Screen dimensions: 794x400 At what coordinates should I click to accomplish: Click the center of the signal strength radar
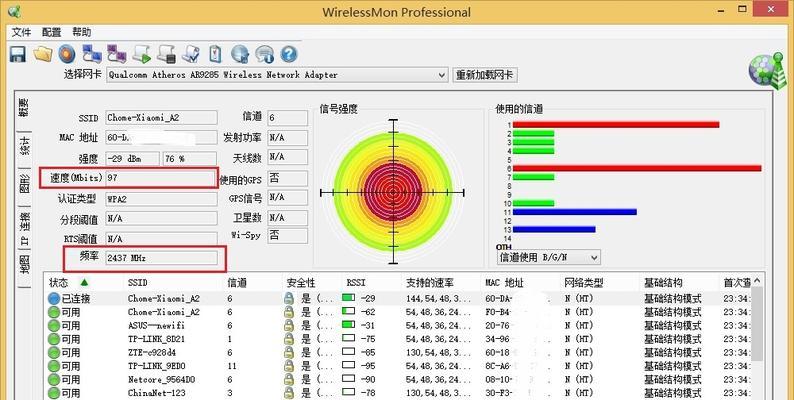point(393,192)
